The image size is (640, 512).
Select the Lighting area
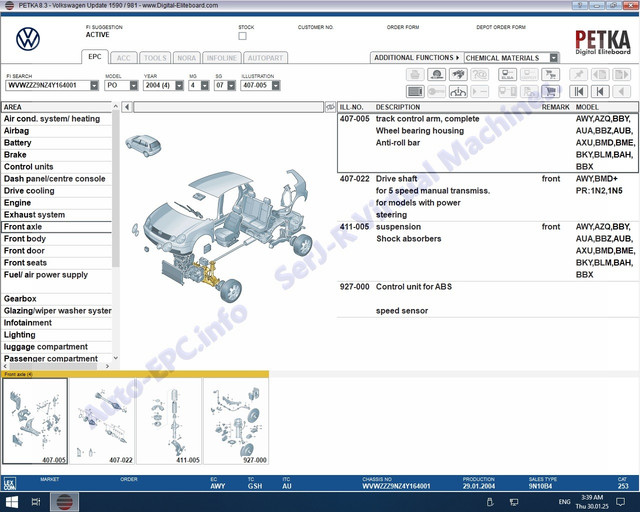(57, 335)
